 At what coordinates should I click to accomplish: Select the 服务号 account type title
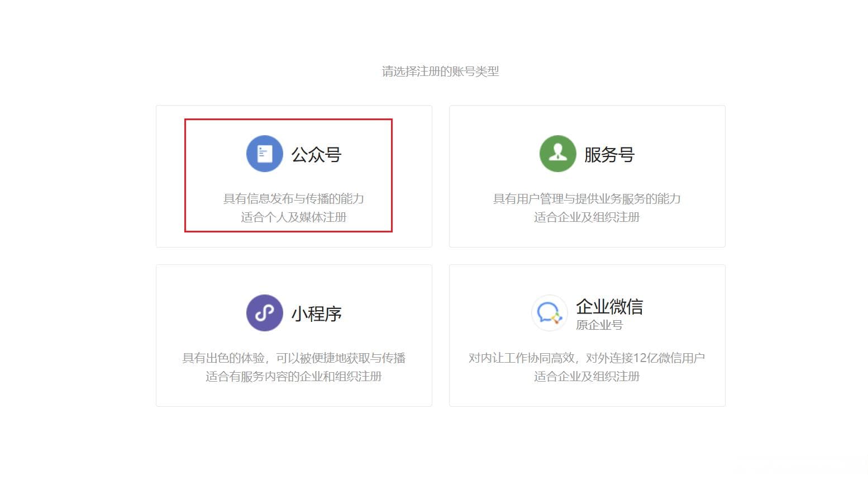point(609,155)
